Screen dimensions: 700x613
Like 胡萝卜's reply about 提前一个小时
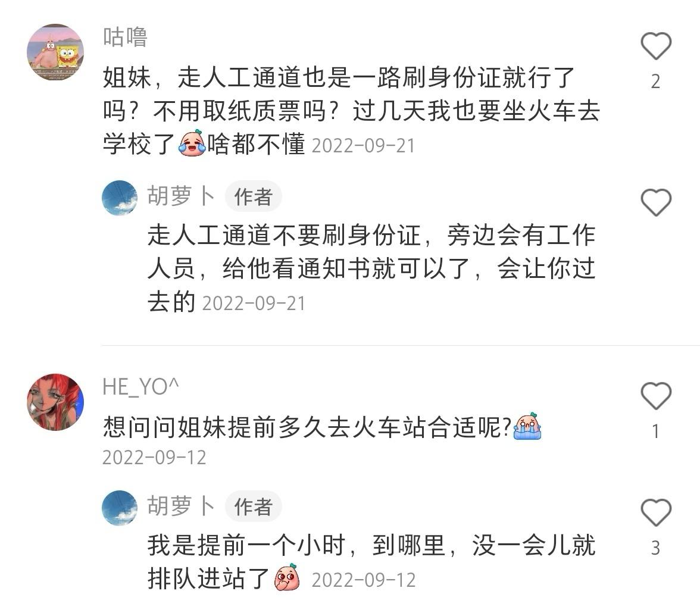(656, 512)
